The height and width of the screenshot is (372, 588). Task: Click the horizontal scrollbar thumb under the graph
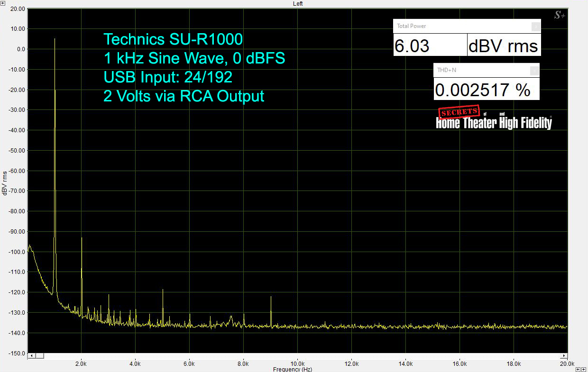[40, 355]
